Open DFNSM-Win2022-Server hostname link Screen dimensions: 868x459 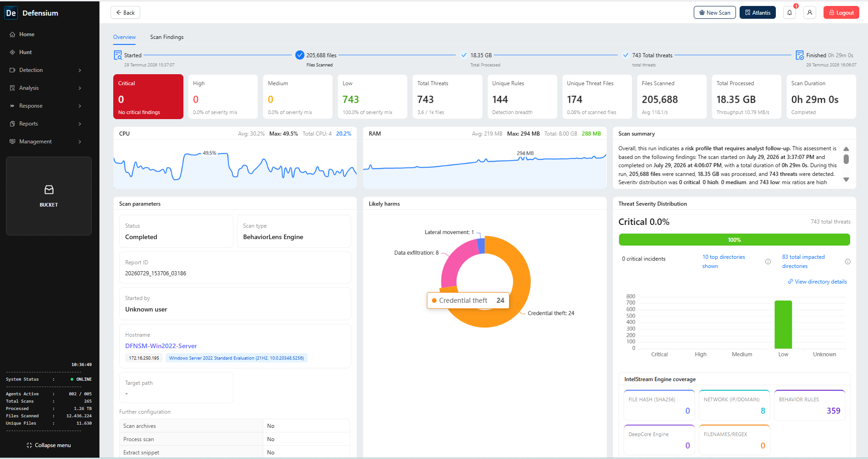pyautogui.click(x=161, y=346)
